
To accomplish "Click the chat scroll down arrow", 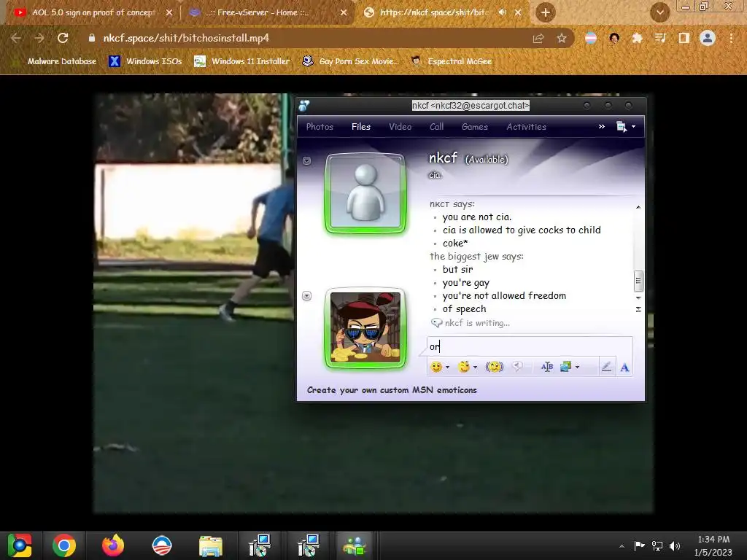I will 638,297.
